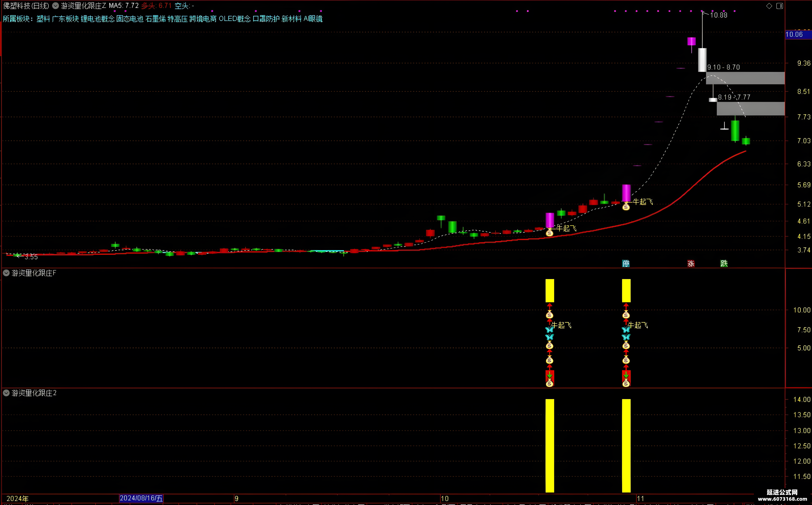Viewport: 812px width, 505px height.
Task: Open the 锂电池概念 sector link
Action: pos(98,19)
